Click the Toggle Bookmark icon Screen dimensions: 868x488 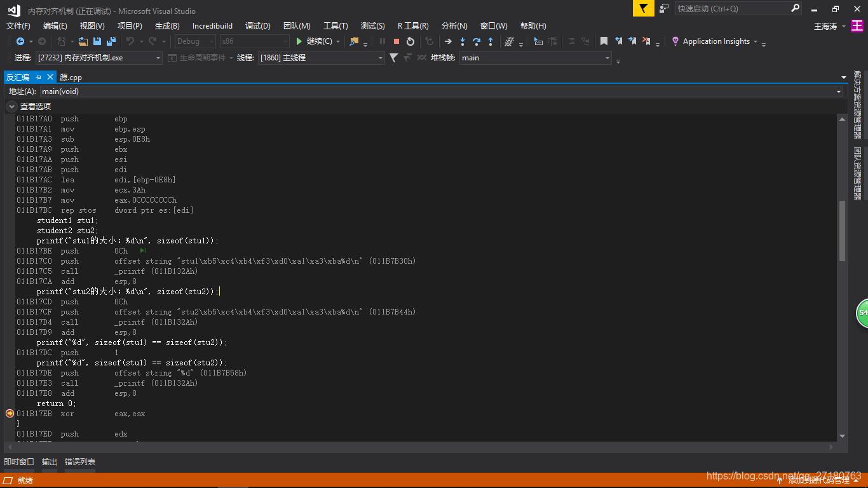[604, 41]
